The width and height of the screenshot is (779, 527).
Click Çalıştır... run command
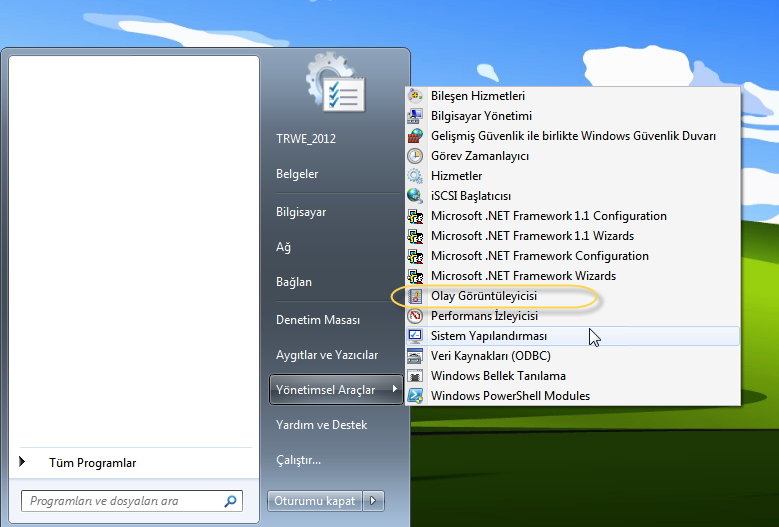click(299, 460)
